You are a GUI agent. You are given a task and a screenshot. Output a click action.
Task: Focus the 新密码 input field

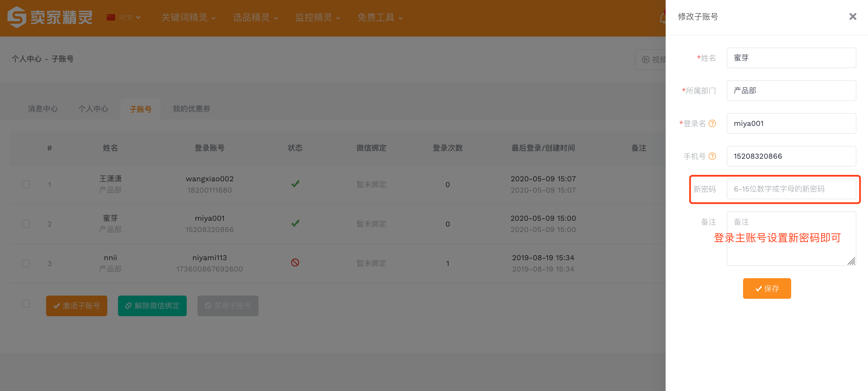pyautogui.click(x=791, y=189)
